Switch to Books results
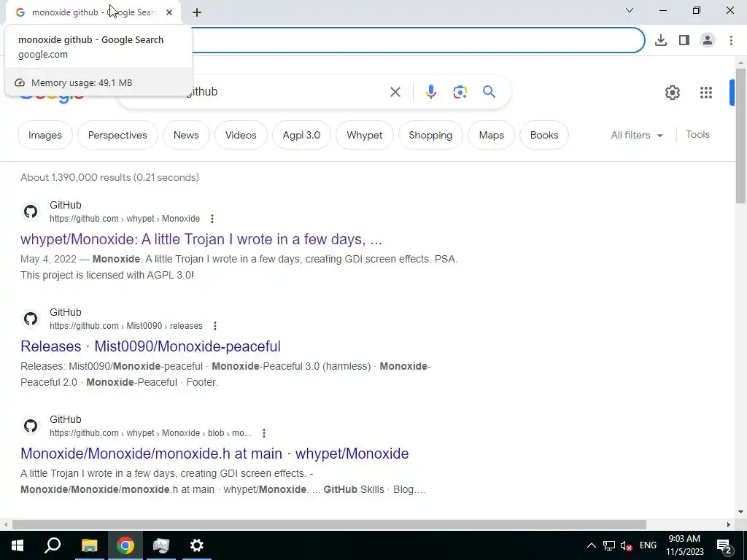 click(x=544, y=135)
